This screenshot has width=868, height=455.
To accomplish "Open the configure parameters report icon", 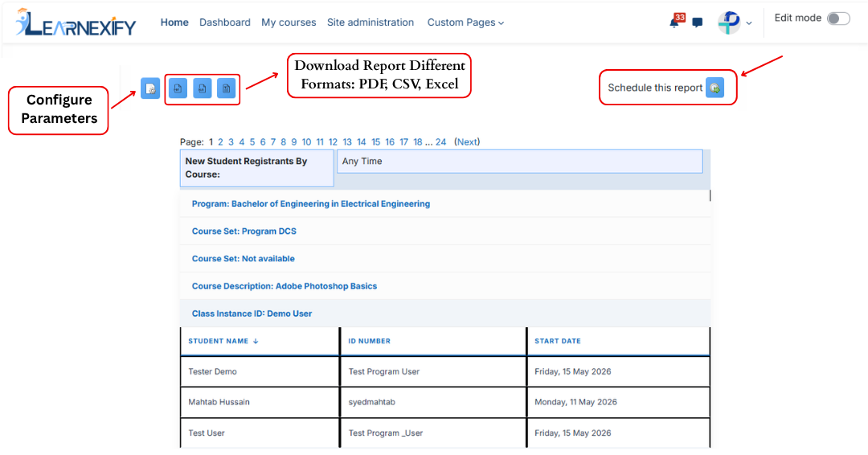I will point(150,88).
